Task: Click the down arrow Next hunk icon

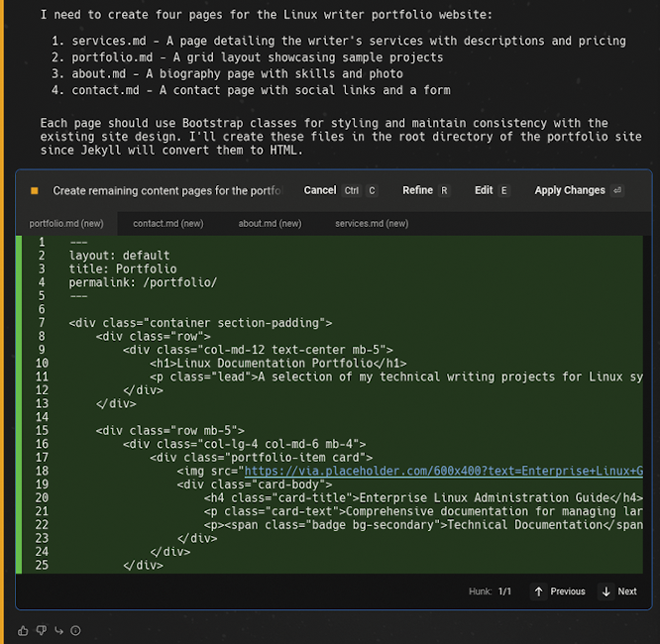Action: pos(606,591)
